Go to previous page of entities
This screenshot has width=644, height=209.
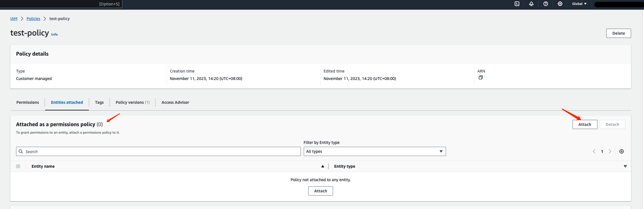coord(594,151)
